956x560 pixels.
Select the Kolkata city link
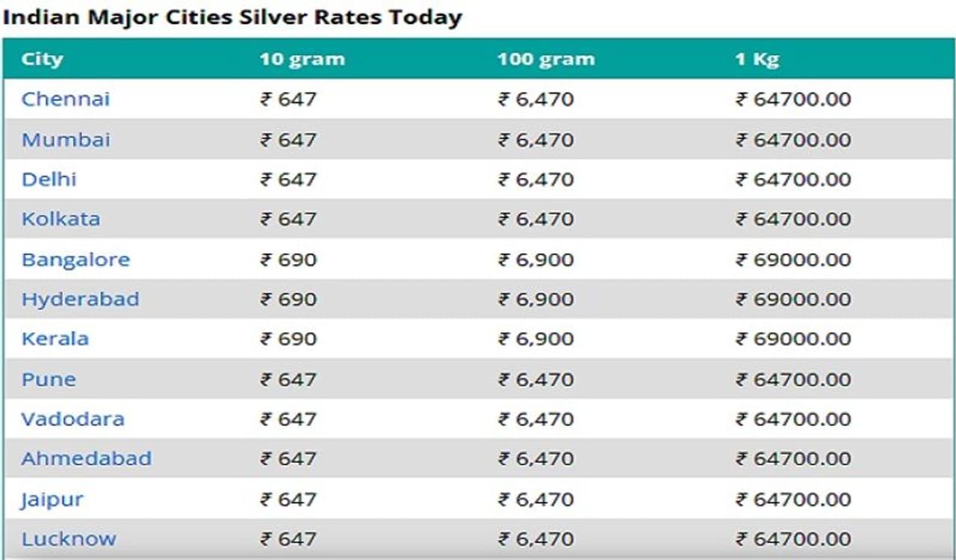coord(60,219)
